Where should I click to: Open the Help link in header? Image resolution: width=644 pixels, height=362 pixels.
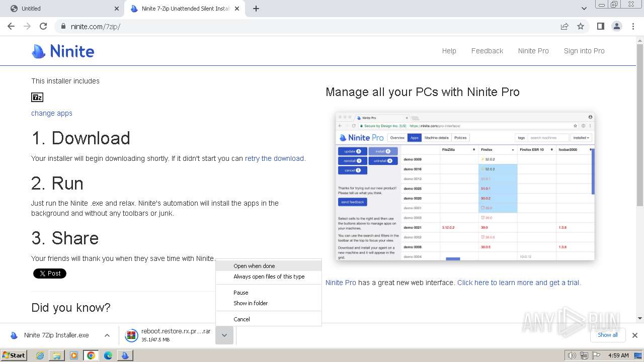click(449, 51)
